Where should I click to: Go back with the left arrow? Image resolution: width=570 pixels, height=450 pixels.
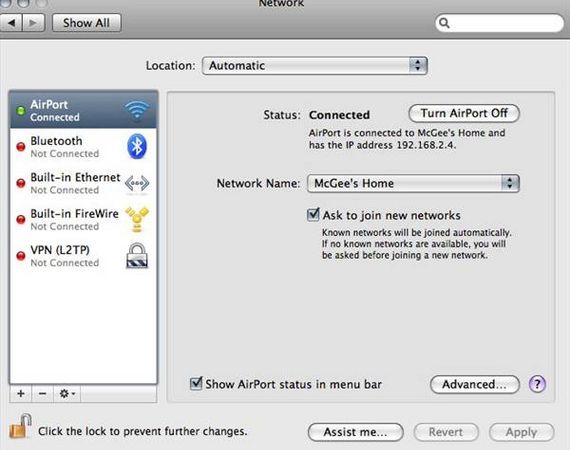tap(11, 23)
